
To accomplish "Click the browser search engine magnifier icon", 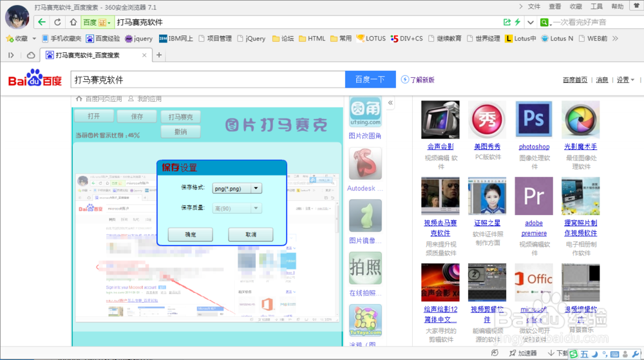I will (544, 22).
